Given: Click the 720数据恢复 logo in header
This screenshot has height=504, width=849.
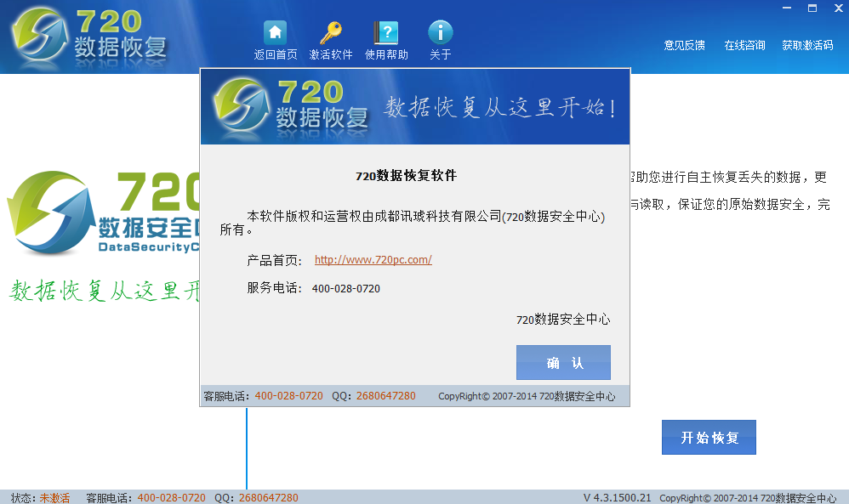Looking at the screenshot, I should (89, 37).
